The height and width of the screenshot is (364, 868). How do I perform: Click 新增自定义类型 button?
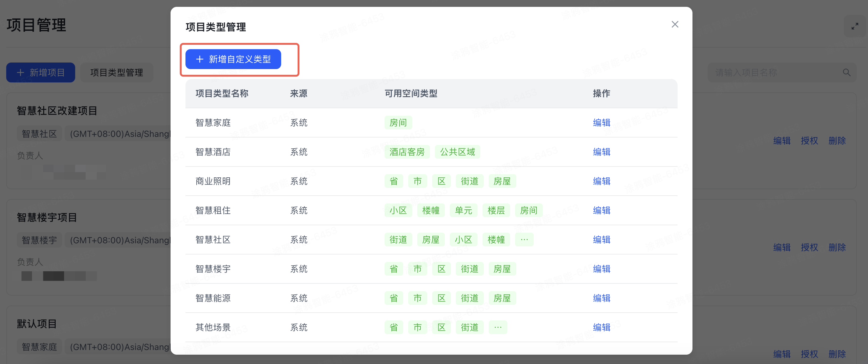pyautogui.click(x=233, y=59)
